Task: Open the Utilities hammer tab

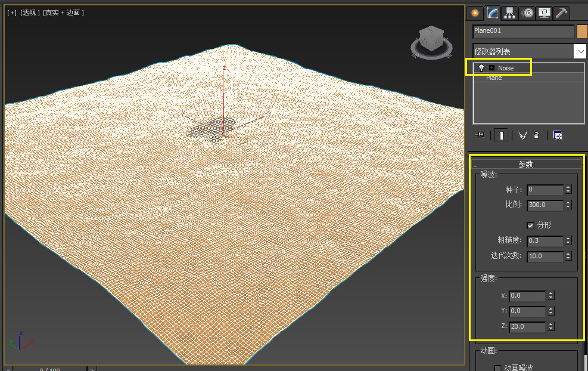Action: [x=561, y=13]
